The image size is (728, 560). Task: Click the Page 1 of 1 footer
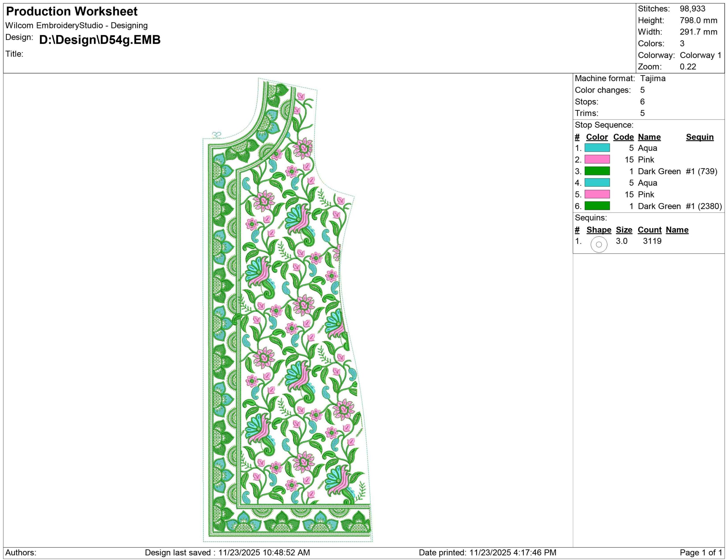pyautogui.click(x=701, y=553)
